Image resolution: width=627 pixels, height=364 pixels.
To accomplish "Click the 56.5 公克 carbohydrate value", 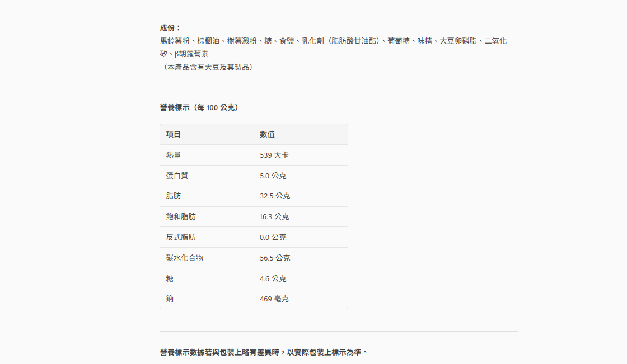I will point(275,258).
